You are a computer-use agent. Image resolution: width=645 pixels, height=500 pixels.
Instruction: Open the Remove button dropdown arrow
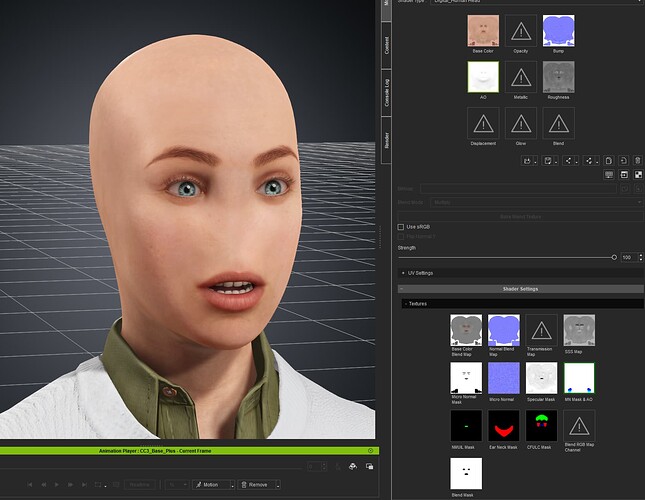pyautogui.click(x=278, y=485)
